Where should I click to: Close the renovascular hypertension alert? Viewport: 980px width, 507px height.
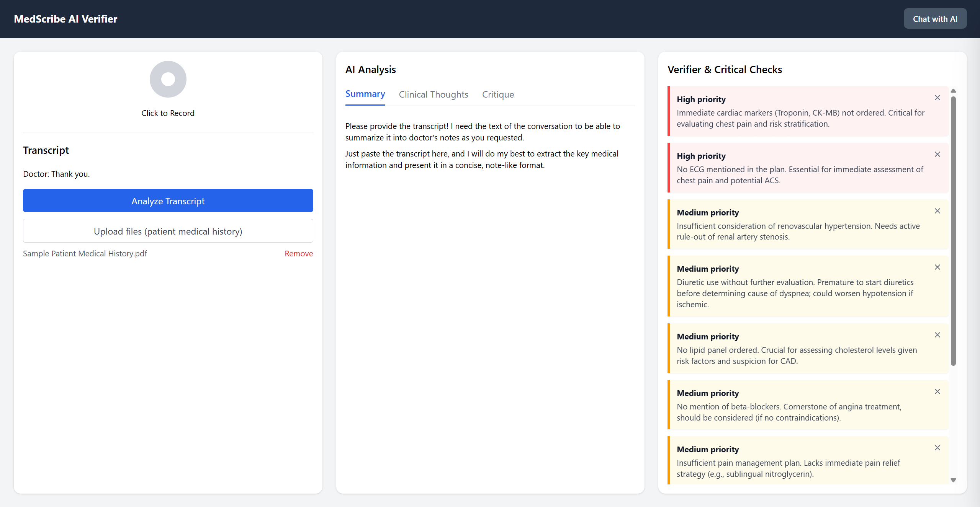click(937, 211)
